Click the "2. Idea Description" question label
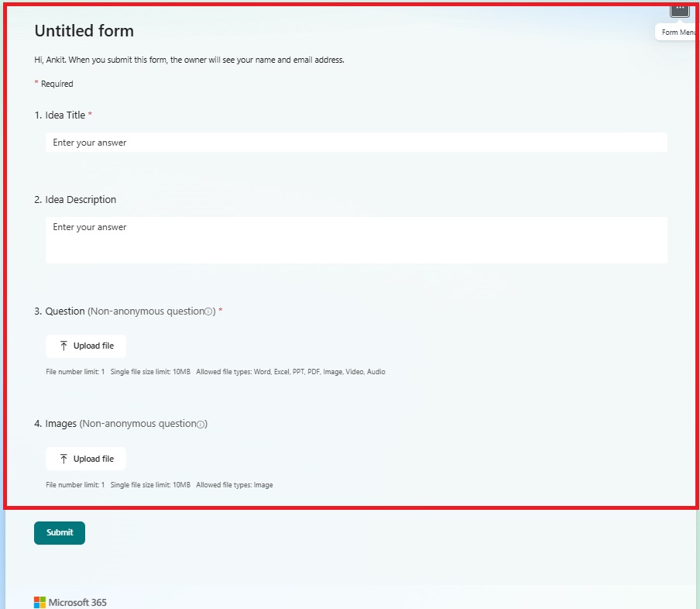Viewport: 700px width, 609px height. [75, 199]
